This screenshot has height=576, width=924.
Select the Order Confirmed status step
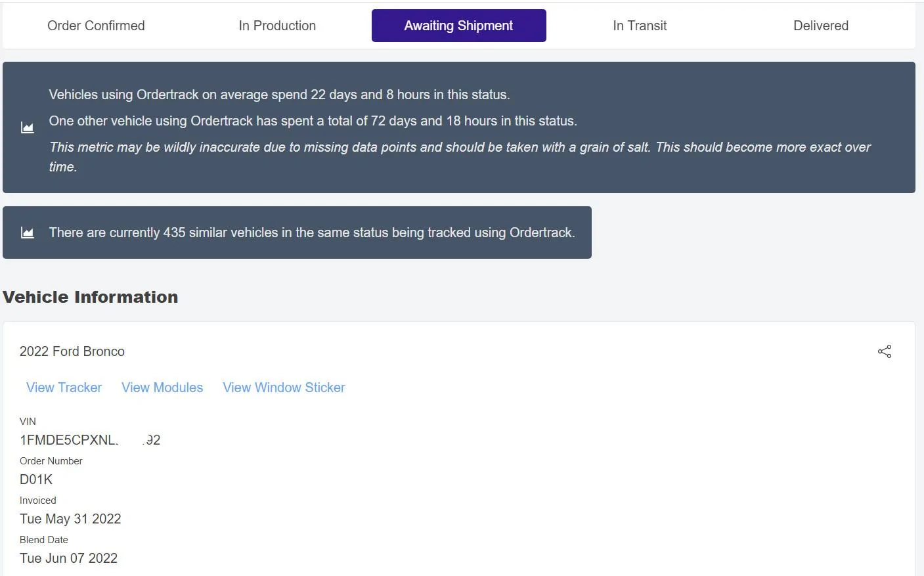point(96,26)
